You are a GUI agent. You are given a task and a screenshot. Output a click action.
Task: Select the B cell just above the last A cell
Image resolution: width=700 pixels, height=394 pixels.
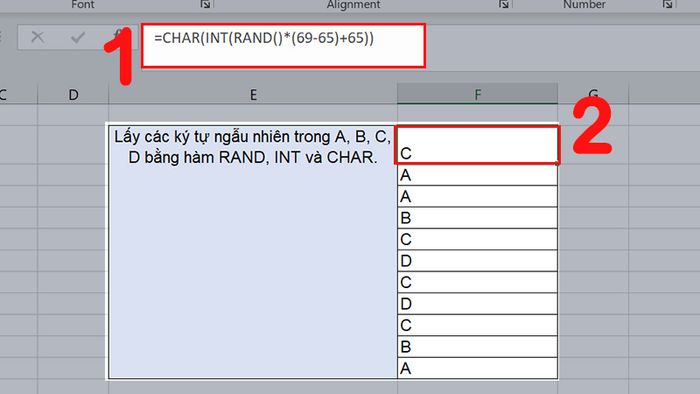[477, 347]
